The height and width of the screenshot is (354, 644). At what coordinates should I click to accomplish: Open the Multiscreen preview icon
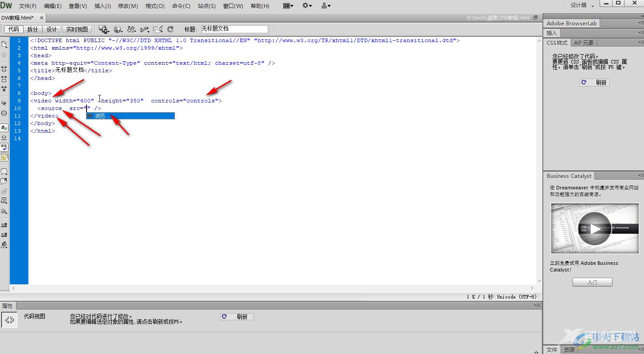point(104,29)
